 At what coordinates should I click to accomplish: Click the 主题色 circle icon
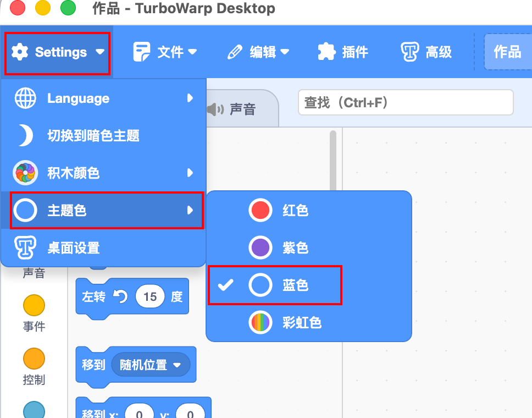(25, 210)
